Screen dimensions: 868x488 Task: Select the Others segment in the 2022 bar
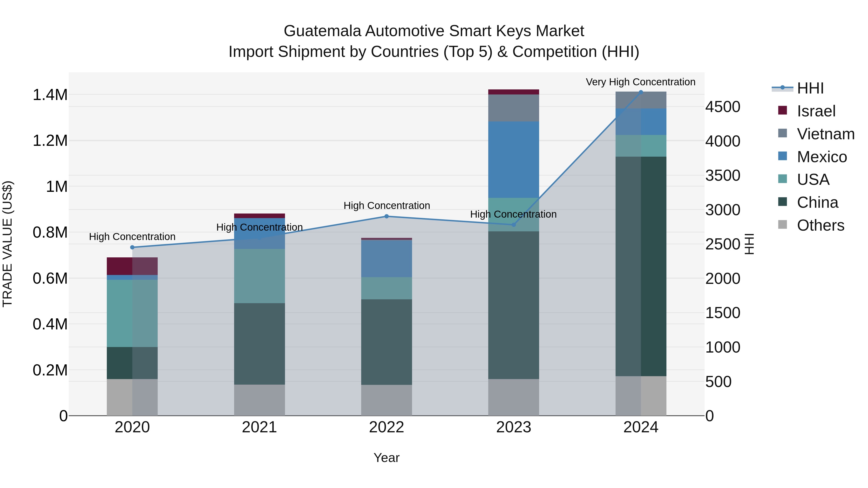tap(387, 400)
